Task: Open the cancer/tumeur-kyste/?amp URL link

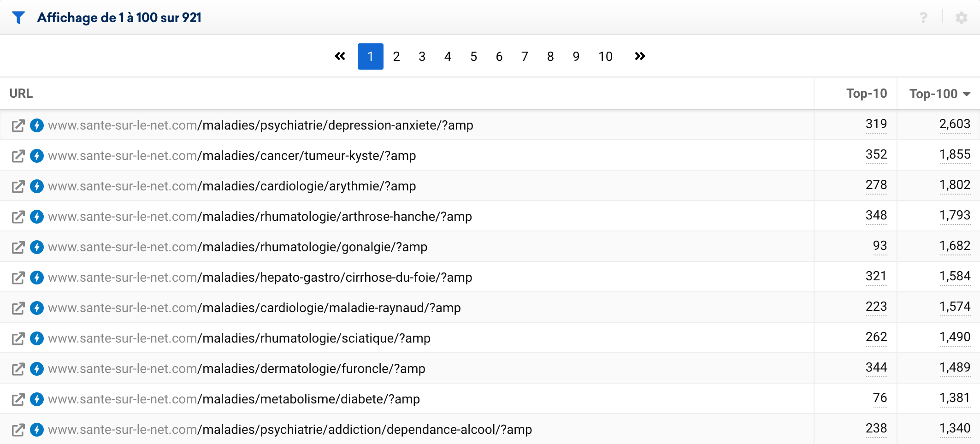Action: 232,156
